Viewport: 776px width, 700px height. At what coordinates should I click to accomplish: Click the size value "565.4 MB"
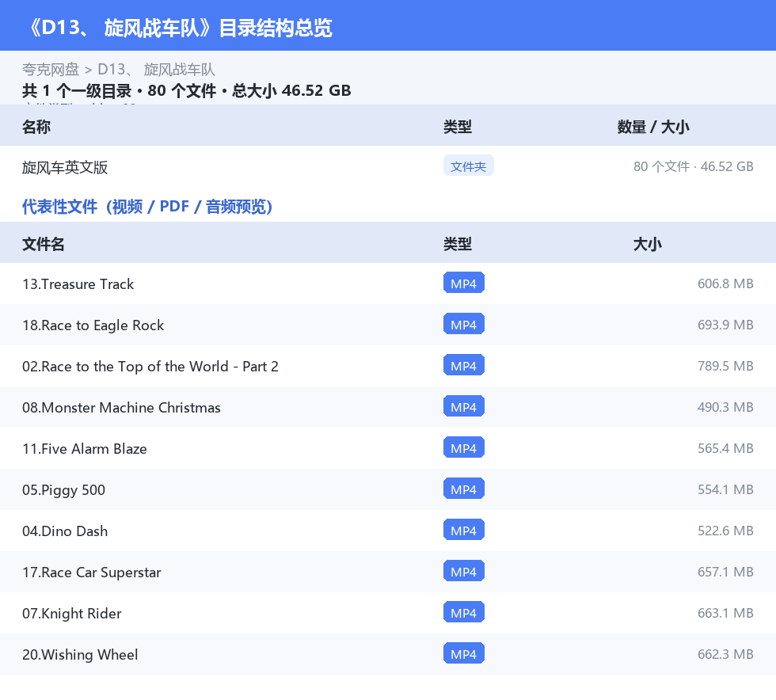725,448
